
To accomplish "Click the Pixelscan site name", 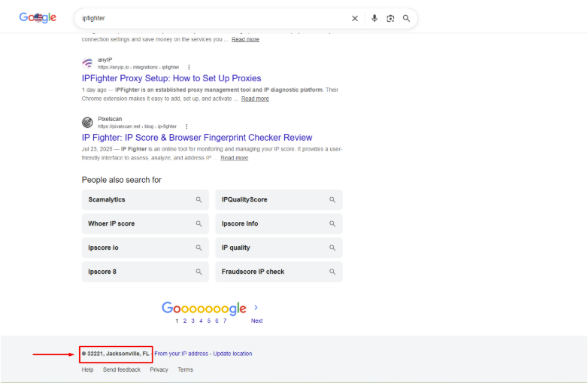I will coord(110,119).
